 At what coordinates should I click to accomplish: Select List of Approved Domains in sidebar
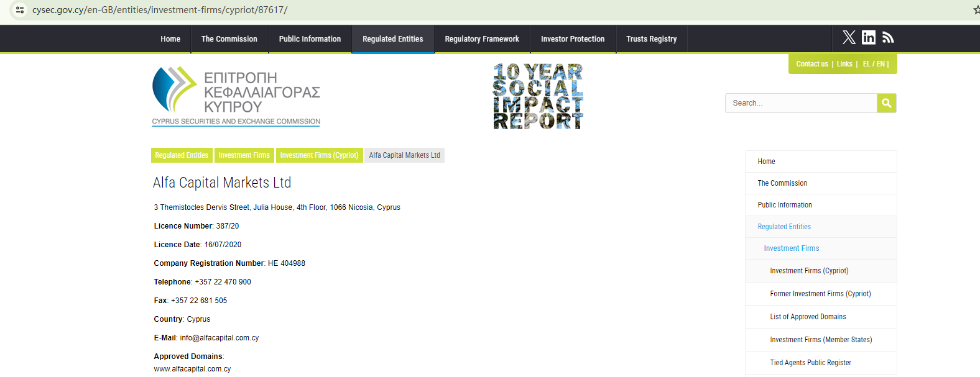tap(808, 317)
